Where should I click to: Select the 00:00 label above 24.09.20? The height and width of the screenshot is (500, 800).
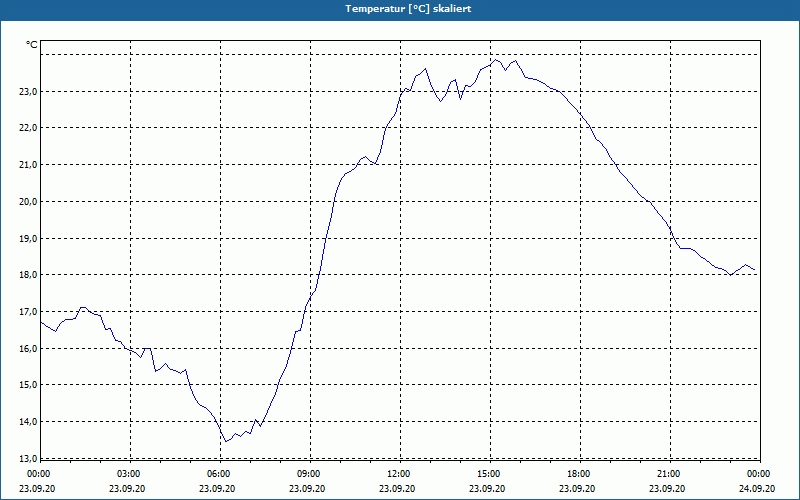758,474
